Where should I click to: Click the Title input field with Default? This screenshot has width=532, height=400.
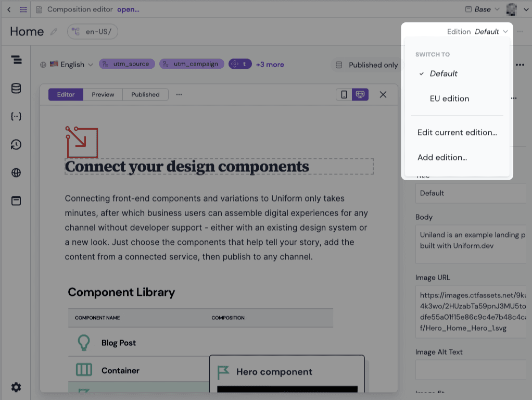click(x=471, y=193)
